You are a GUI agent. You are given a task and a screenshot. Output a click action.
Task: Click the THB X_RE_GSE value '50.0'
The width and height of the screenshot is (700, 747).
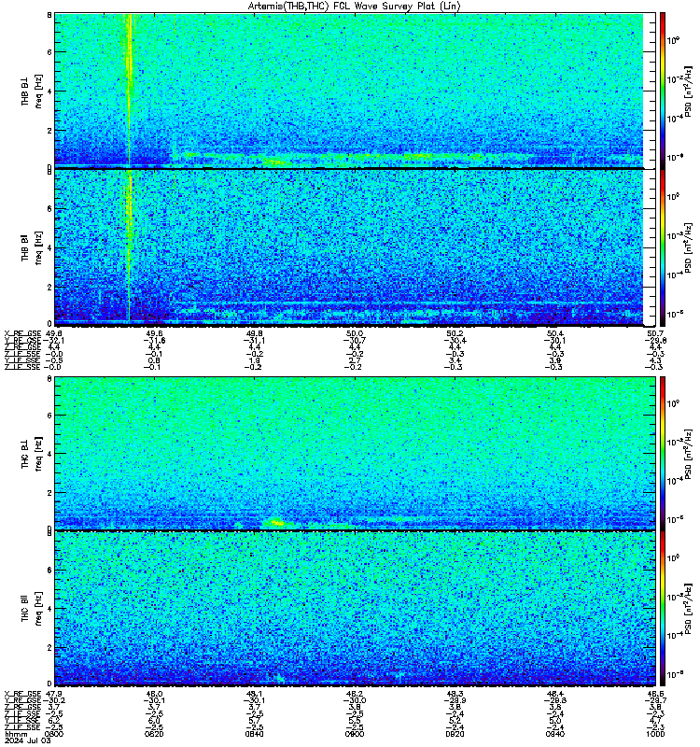click(355, 333)
